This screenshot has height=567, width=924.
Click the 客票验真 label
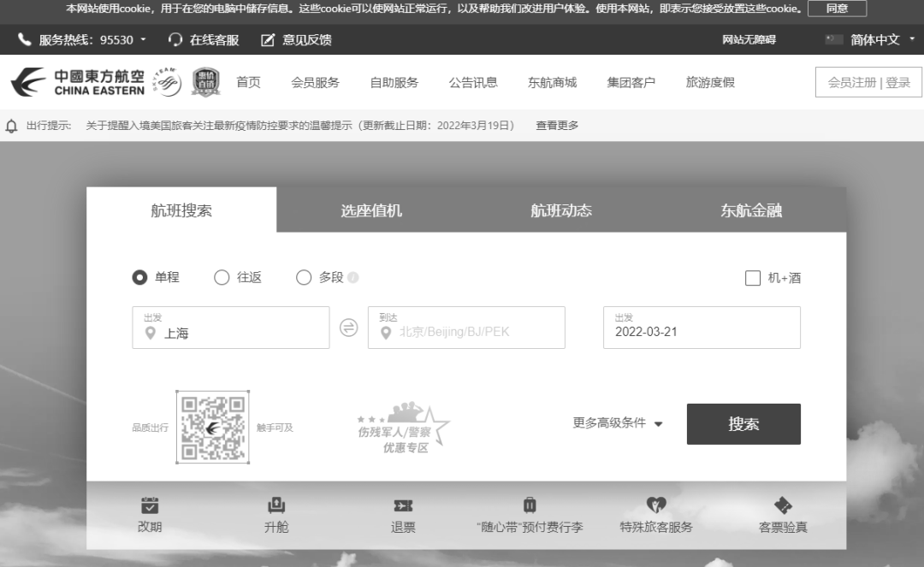[x=783, y=527]
